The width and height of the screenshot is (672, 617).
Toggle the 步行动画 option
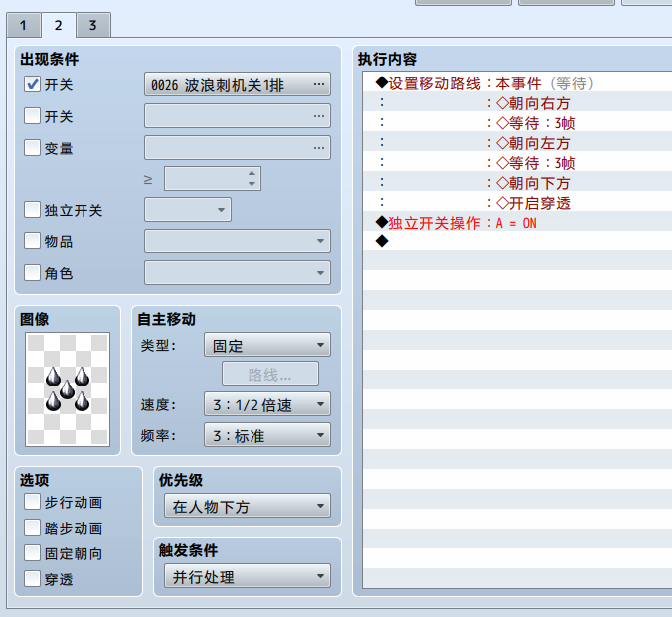tap(32, 502)
